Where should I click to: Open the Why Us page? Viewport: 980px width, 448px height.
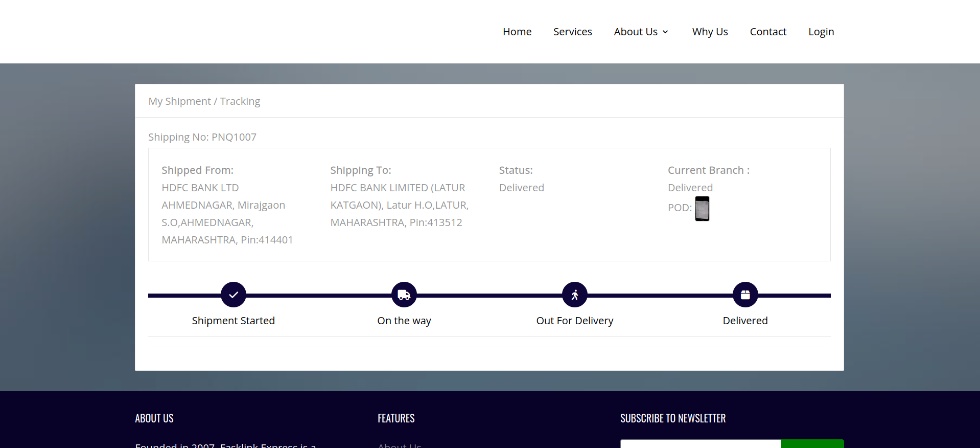(710, 32)
